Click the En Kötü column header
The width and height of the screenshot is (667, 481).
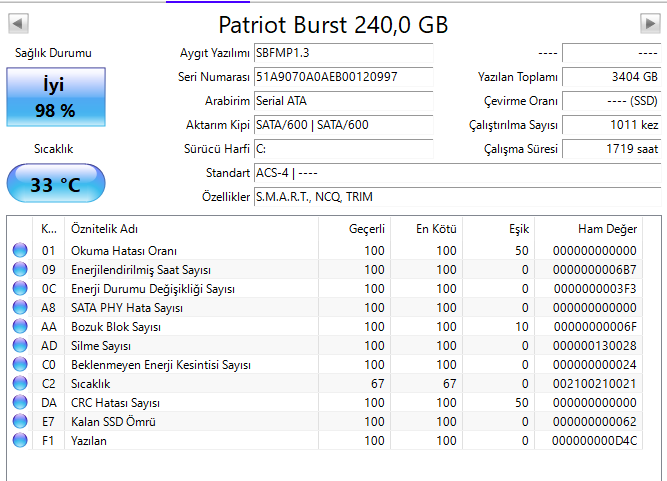pyautogui.click(x=426, y=229)
